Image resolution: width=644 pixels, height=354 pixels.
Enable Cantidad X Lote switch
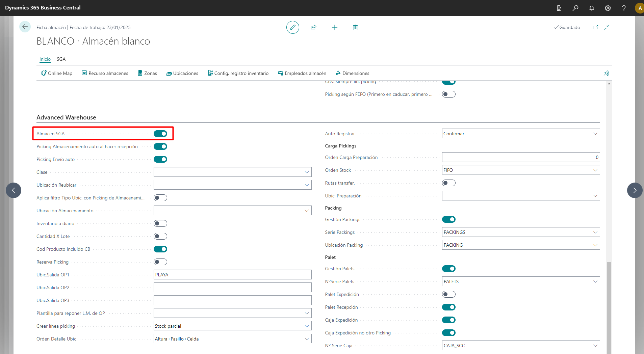pos(160,236)
